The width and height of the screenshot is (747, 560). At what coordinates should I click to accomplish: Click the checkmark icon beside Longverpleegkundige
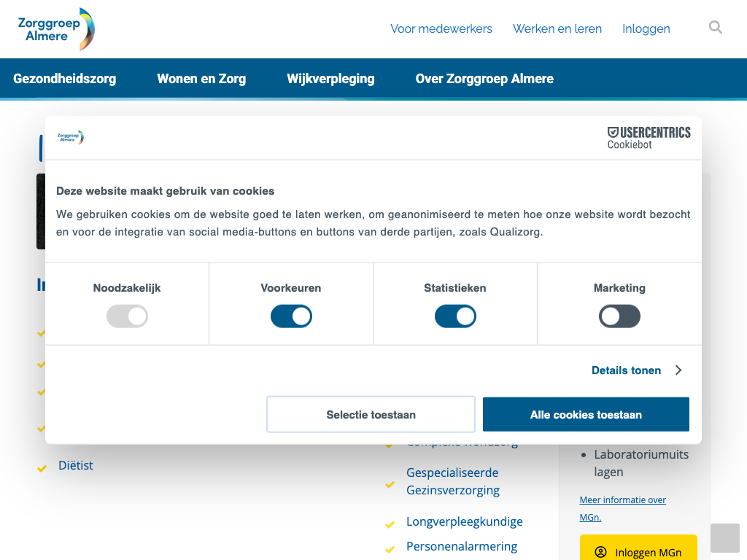(390, 524)
